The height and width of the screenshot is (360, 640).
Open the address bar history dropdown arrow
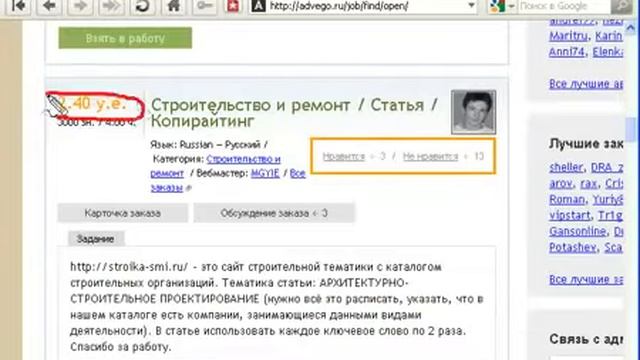(x=471, y=6)
